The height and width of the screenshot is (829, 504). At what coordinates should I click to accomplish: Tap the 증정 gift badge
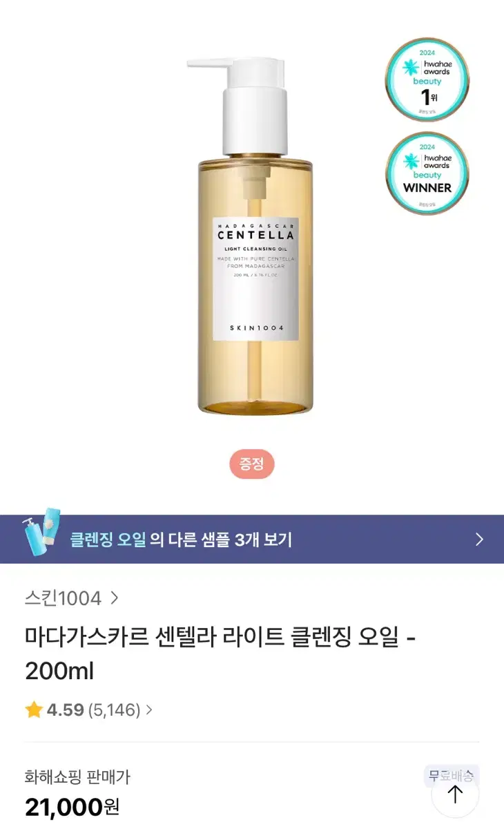tap(252, 464)
